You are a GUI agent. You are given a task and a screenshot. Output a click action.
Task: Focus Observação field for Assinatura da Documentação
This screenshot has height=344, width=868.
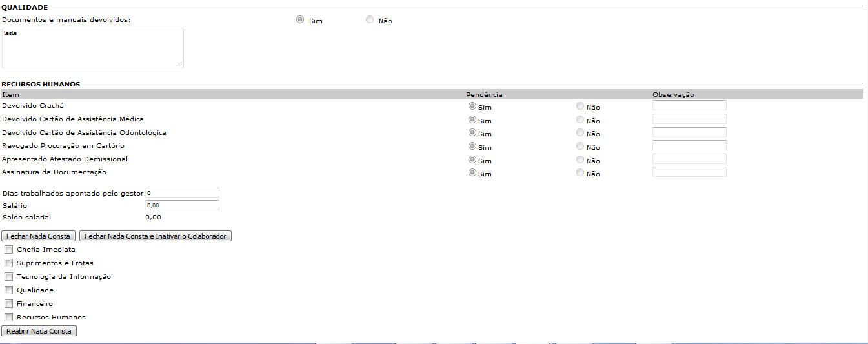[689, 172]
